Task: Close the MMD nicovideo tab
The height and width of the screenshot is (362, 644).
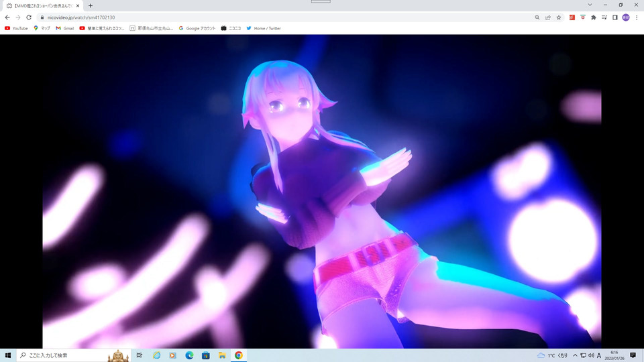Action: pyautogui.click(x=78, y=6)
